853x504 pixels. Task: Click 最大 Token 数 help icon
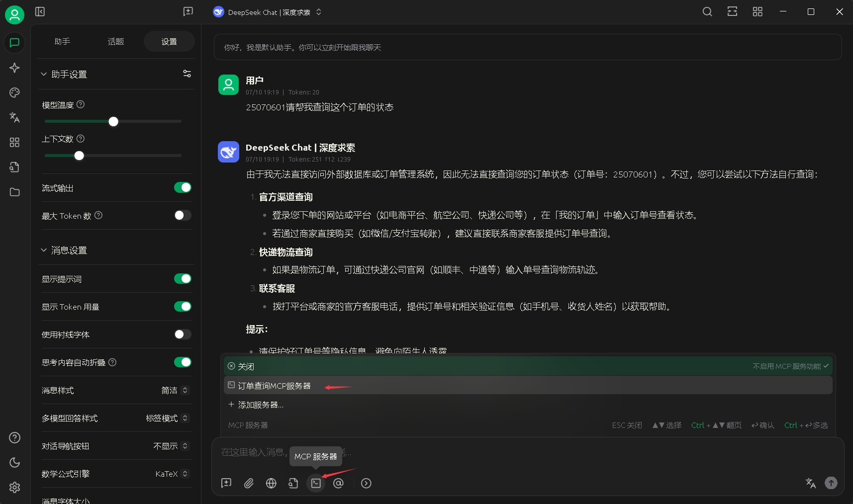click(98, 215)
